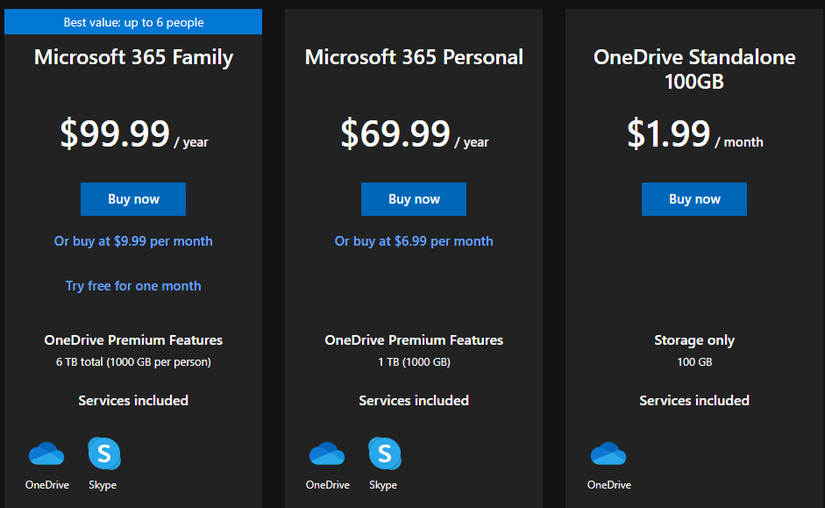Open Try free for one month link

(x=133, y=286)
